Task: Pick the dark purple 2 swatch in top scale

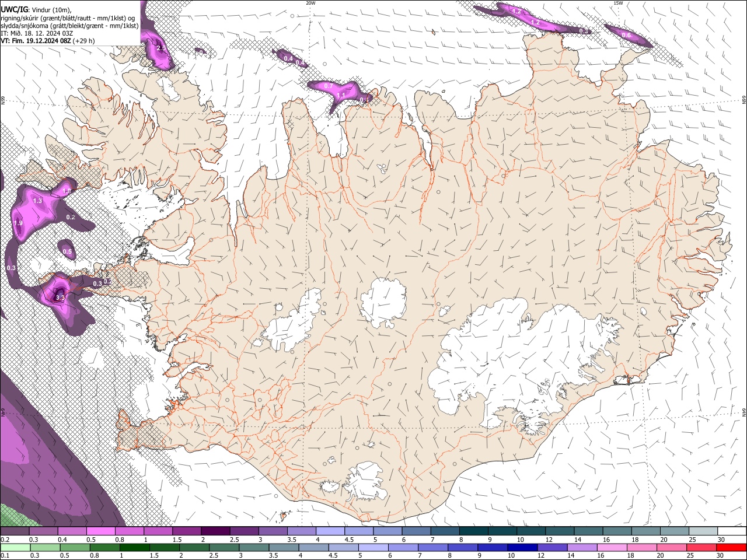Action: click(215, 531)
